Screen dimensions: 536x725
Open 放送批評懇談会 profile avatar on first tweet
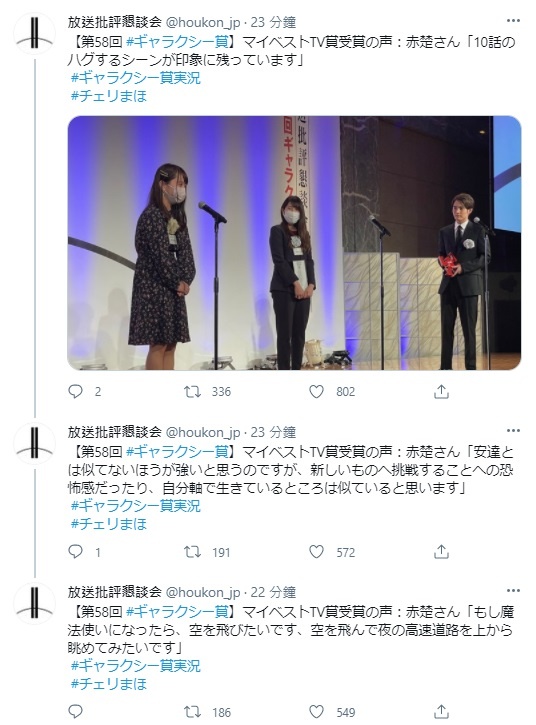coord(35,34)
